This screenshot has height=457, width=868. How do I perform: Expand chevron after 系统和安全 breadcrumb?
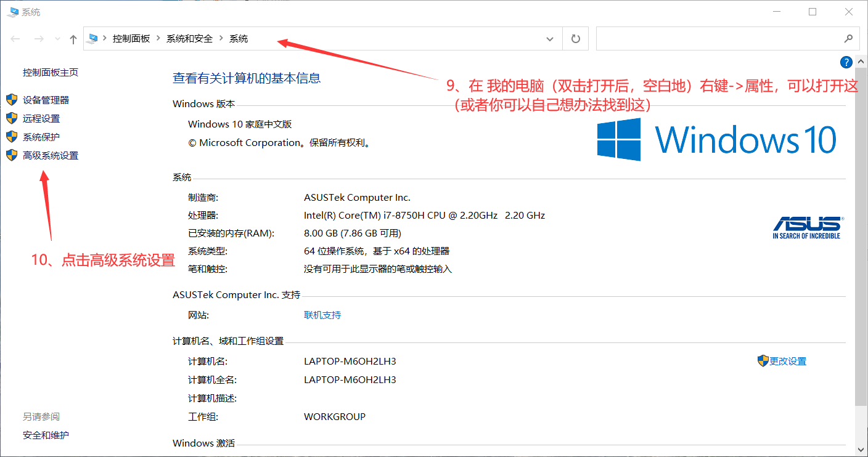pyautogui.click(x=221, y=38)
